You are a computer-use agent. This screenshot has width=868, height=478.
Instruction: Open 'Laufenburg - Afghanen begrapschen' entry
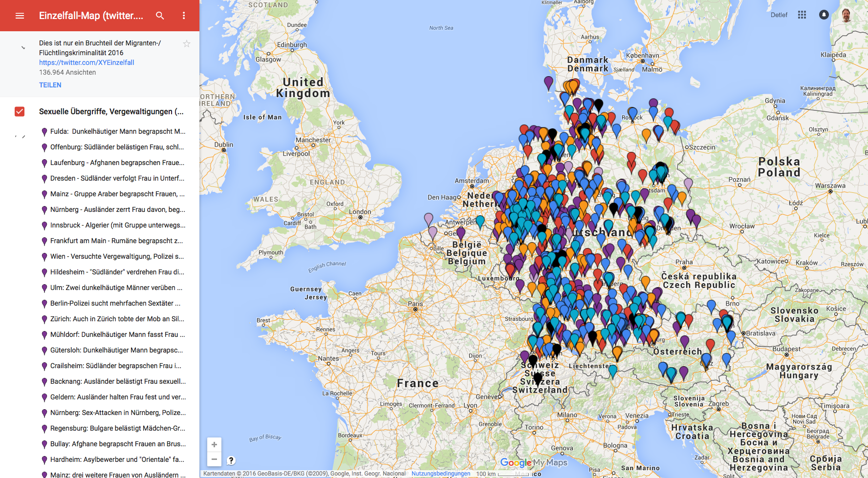(117, 163)
